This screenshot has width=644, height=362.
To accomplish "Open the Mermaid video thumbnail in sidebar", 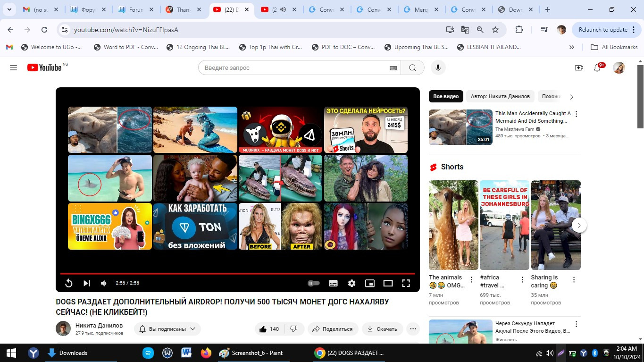I will (x=460, y=127).
